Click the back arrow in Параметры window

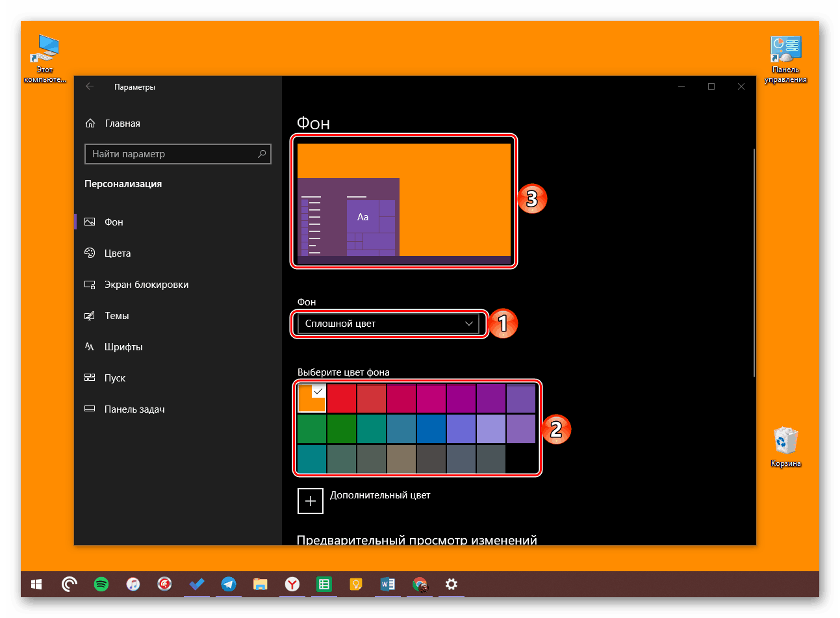click(90, 86)
